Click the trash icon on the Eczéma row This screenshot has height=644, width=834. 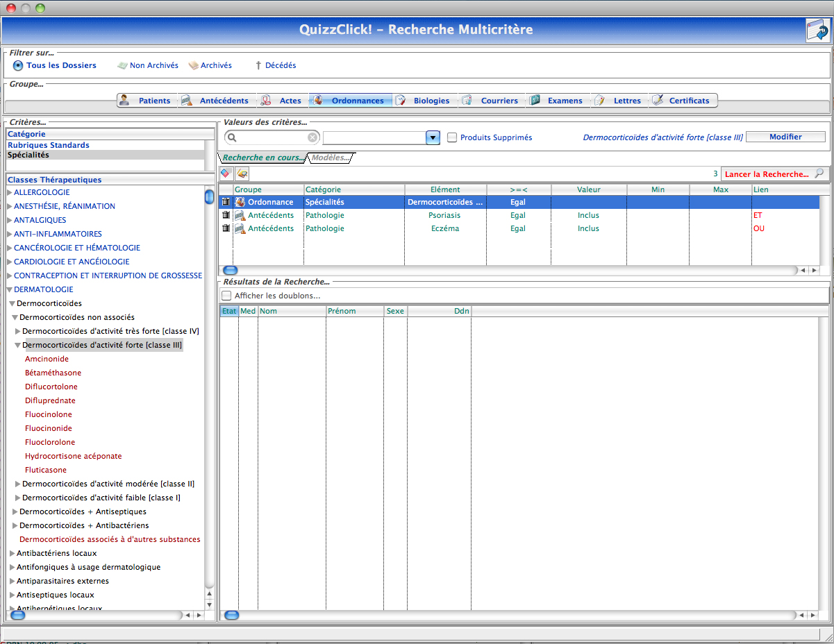(x=226, y=228)
